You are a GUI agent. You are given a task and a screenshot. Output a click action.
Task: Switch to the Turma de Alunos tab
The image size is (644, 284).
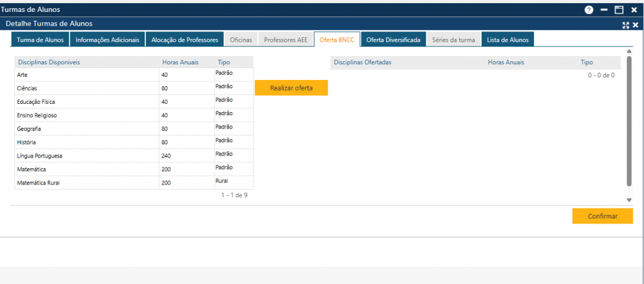pyautogui.click(x=40, y=40)
